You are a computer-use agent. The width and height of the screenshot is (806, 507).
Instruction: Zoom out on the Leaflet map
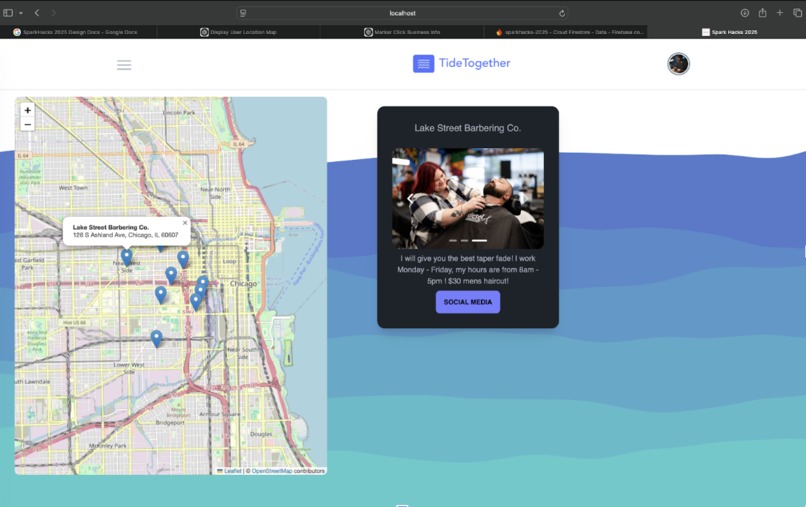27,124
